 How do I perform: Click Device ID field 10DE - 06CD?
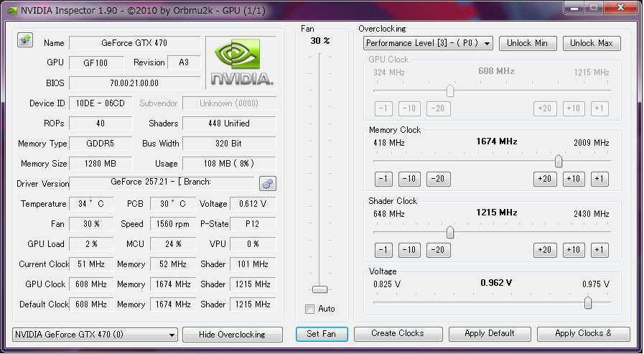(x=101, y=103)
